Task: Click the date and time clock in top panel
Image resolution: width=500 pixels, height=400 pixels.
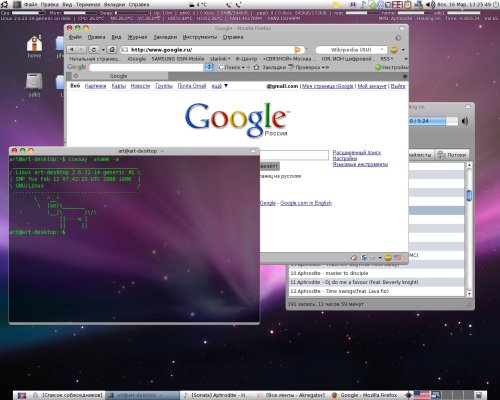Action: pyautogui.click(x=464, y=5)
